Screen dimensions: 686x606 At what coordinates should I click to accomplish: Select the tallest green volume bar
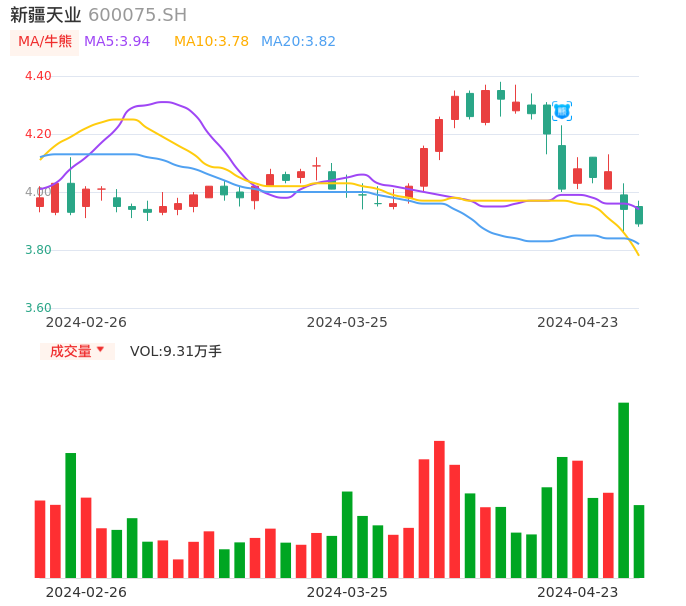pyautogui.click(x=623, y=490)
